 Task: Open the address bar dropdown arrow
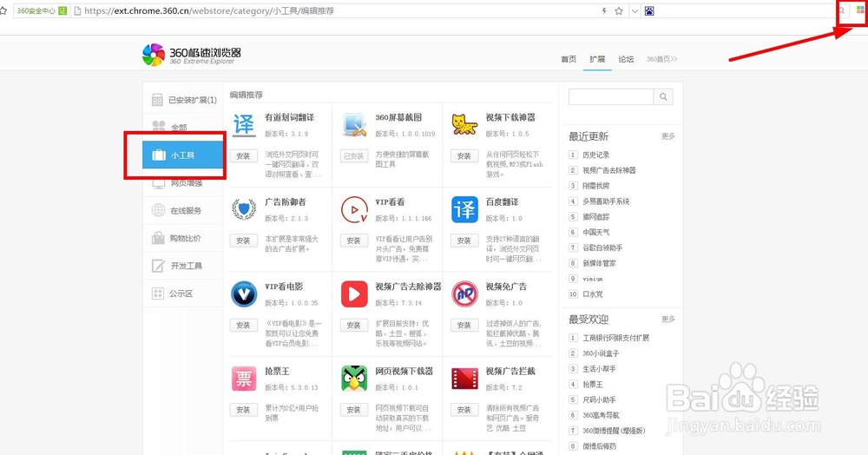[635, 11]
